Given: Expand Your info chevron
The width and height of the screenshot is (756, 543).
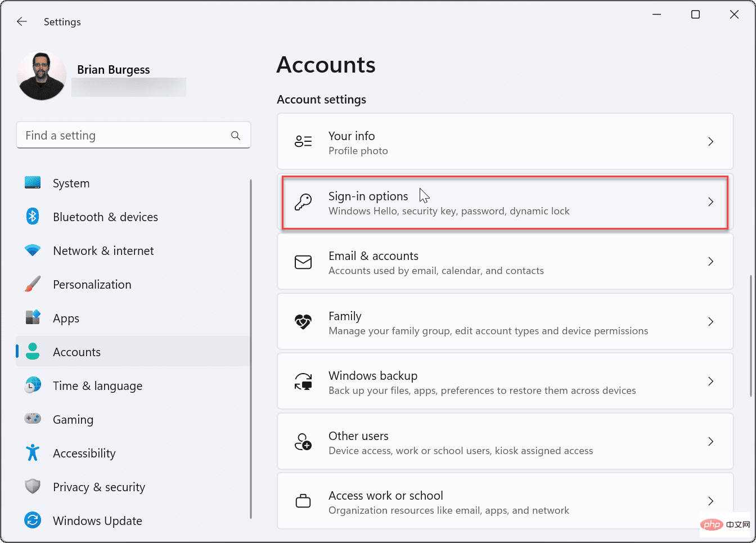Looking at the screenshot, I should [x=710, y=141].
